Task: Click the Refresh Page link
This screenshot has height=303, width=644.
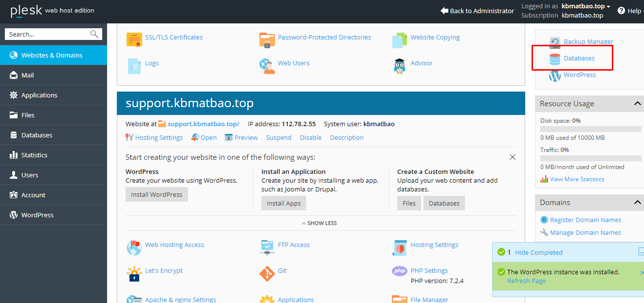Action: click(x=526, y=281)
